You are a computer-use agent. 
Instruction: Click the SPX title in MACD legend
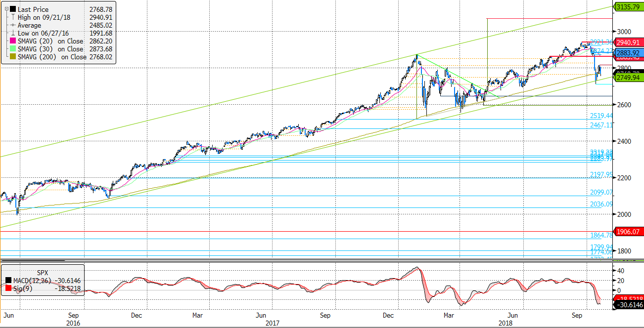(43, 272)
